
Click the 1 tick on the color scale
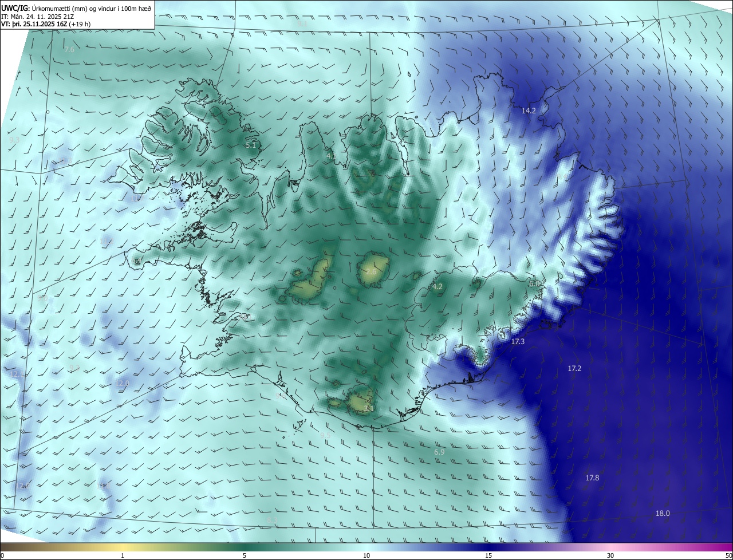pos(123,555)
